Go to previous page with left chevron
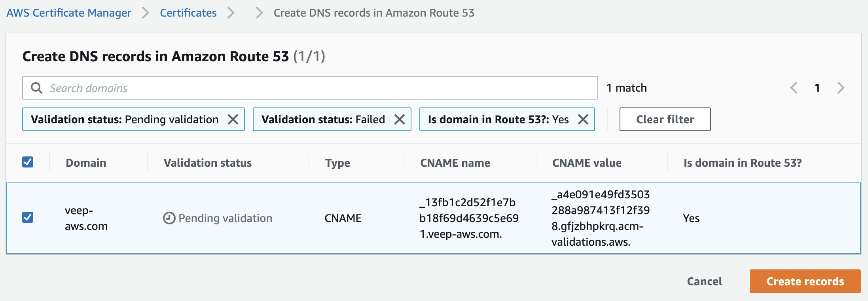This screenshot has width=868, height=301. click(x=794, y=88)
